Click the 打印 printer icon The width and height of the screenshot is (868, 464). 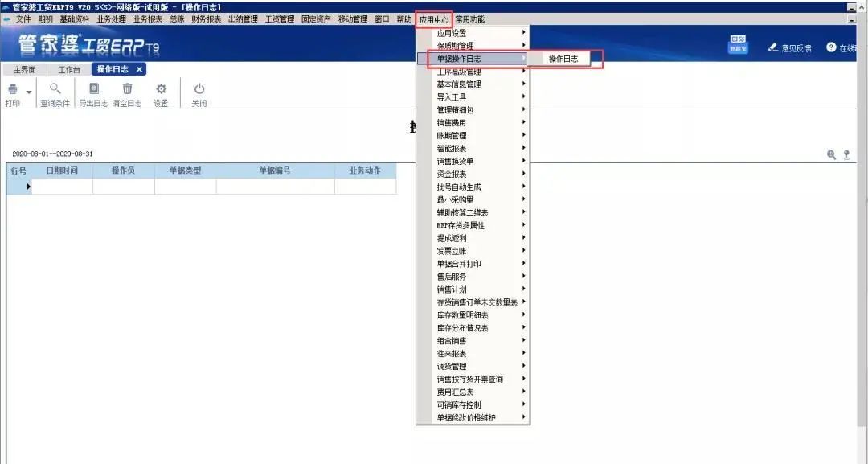coord(12,89)
